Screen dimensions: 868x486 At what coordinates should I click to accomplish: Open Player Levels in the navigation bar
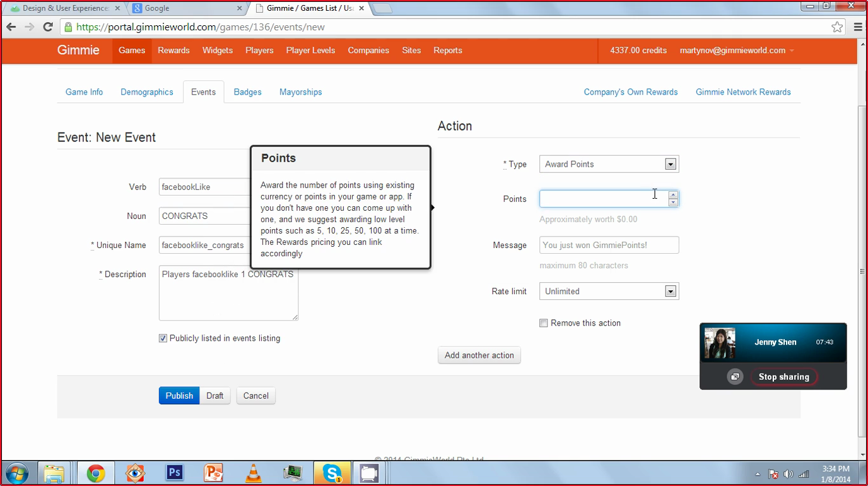(x=310, y=50)
